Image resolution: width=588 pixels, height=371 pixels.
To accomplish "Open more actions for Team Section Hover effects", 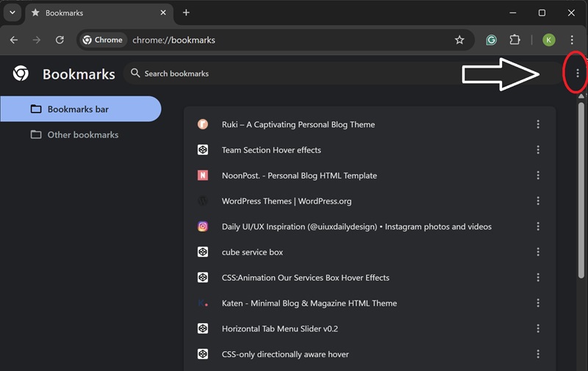I will coord(538,150).
